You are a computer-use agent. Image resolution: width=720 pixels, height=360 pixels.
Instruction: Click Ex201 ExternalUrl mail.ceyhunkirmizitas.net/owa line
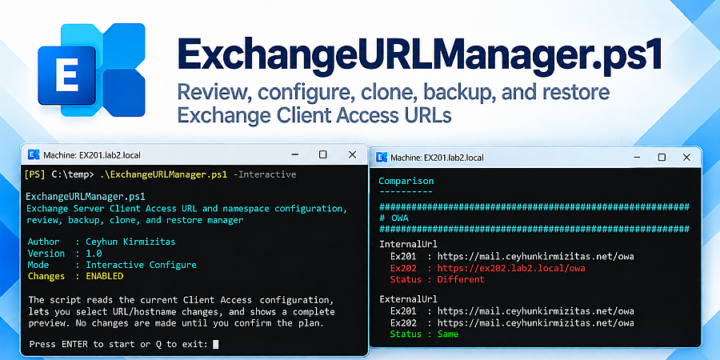(512, 311)
